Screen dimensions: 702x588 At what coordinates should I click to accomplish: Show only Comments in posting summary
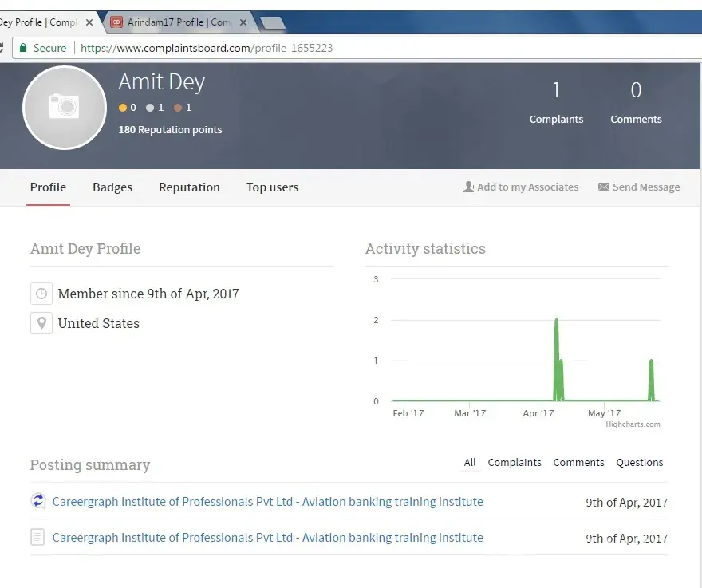[578, 463]
